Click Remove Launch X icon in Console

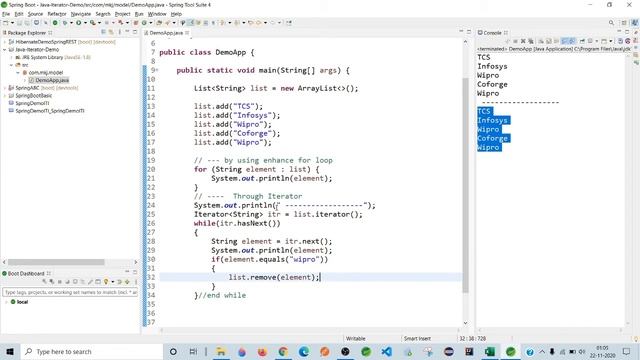[523, 41]
